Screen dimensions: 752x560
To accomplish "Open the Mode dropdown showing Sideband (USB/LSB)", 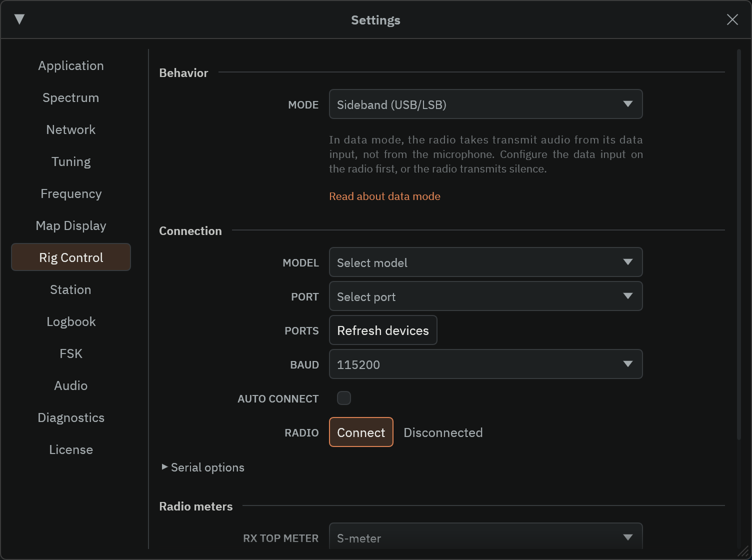I will tap(485, 104).
